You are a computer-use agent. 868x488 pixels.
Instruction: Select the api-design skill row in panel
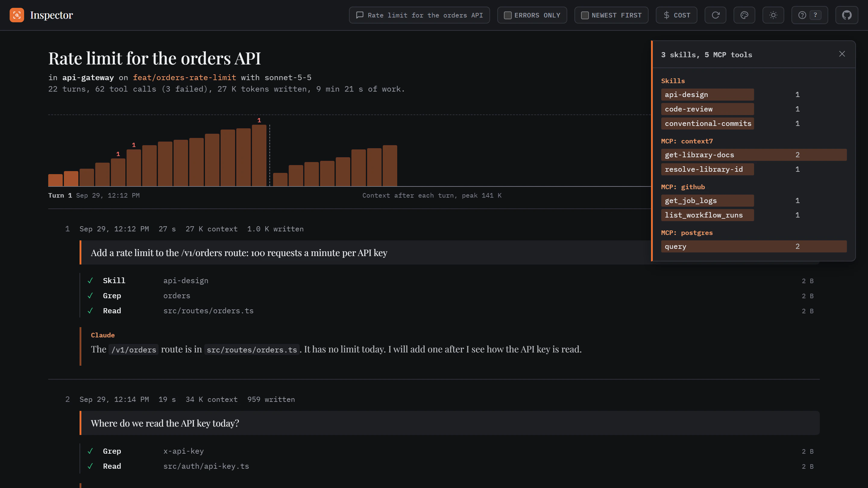[754, 95]
